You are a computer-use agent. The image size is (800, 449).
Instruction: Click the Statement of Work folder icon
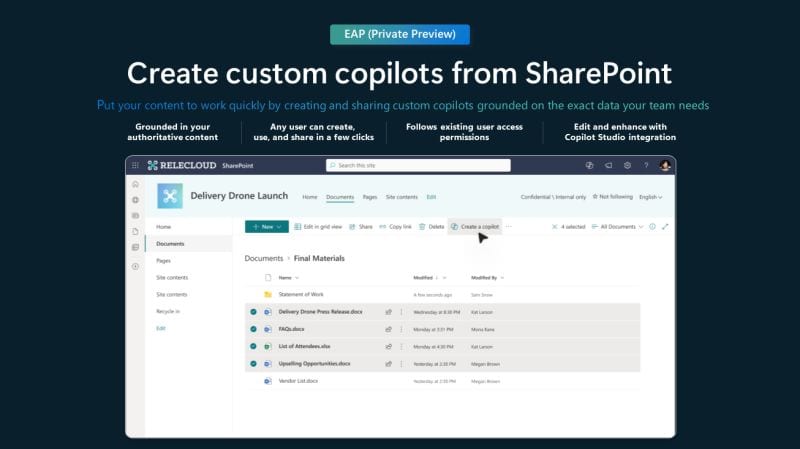click(x=268, y=294)
